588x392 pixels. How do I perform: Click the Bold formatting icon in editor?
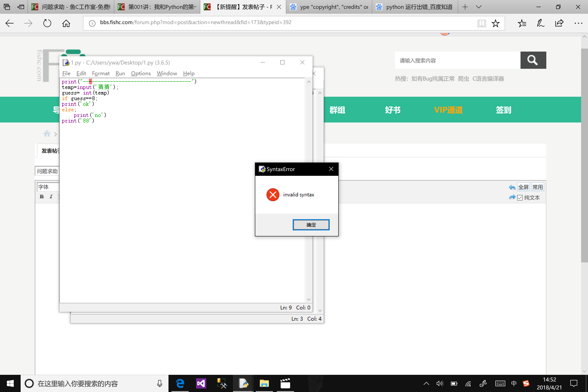[42, 196]
